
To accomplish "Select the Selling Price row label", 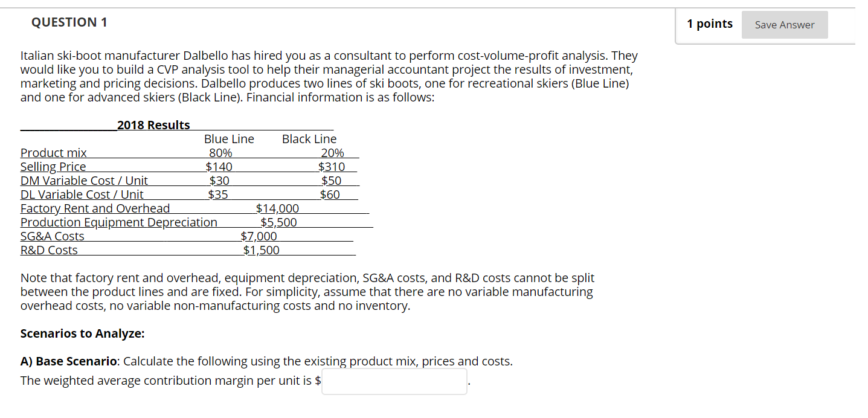I will coord(53,166).
